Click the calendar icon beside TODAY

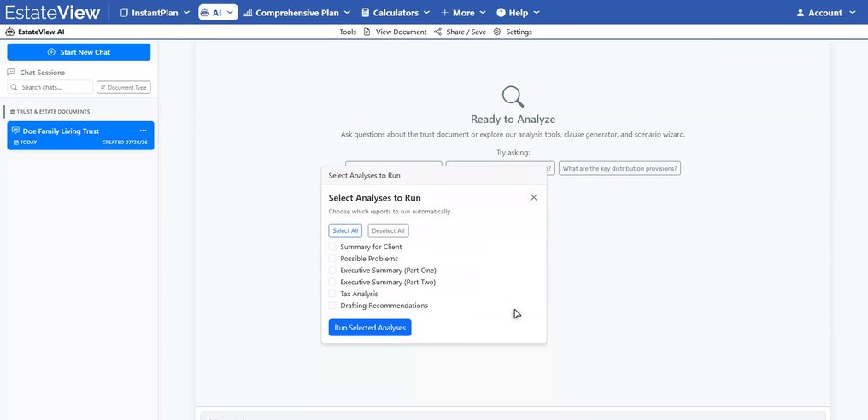pos(16,143)
